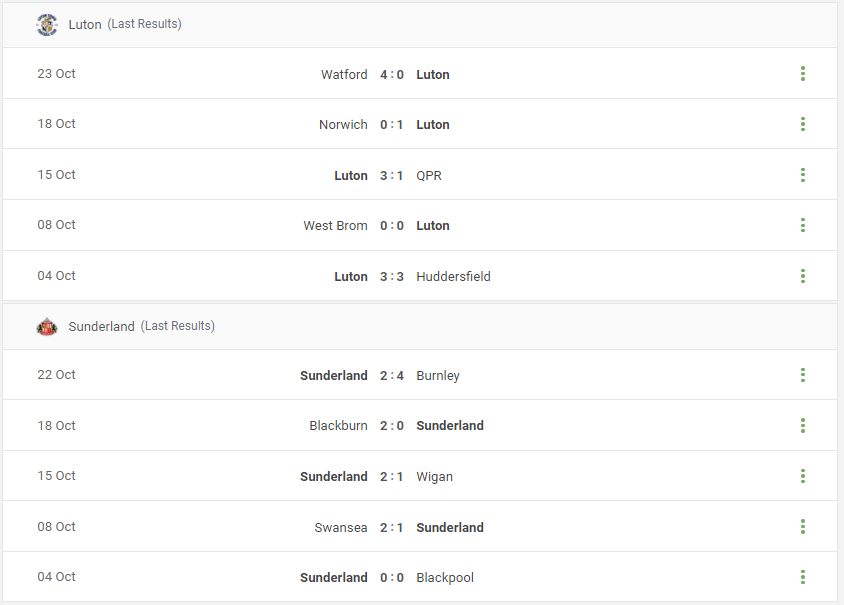
Task: Select the Sunderland 2:1 Wigan score
Action: pyautogui.click(x=392, y=477)
